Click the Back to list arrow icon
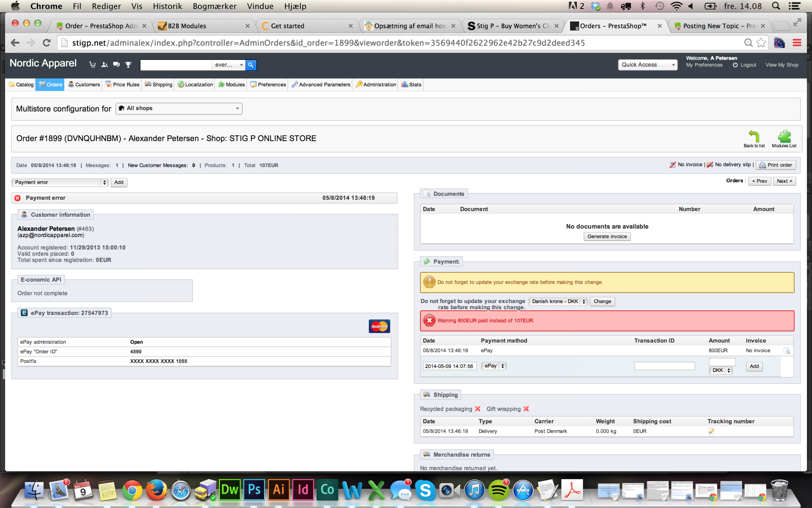812x508 pixels. pos(753,136)
